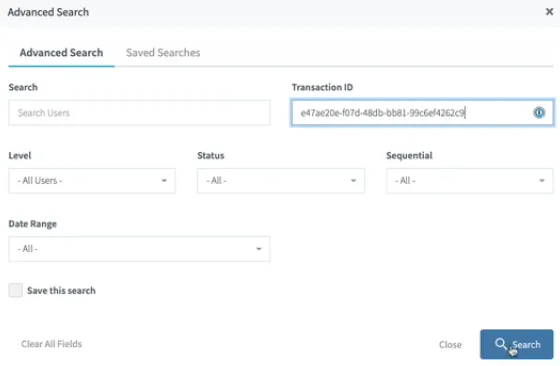Click the Level dropdown arrow
The width and height of the screenshot is (560, 366).
(x=164, y=181)
